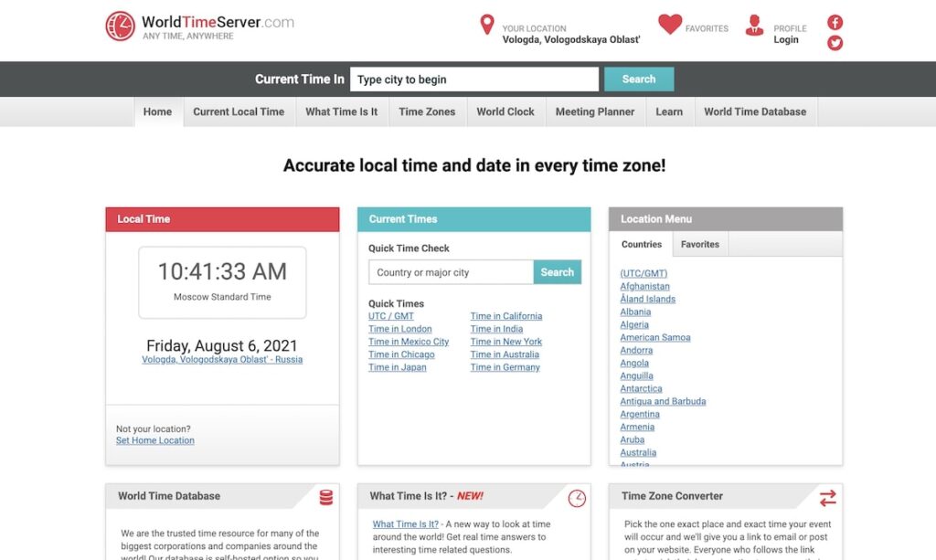Open the UTC / GMT quick time link
Image resolution: width=936 pixels, height=560 pixels.
pyautogui.click(x=391, y=316)
